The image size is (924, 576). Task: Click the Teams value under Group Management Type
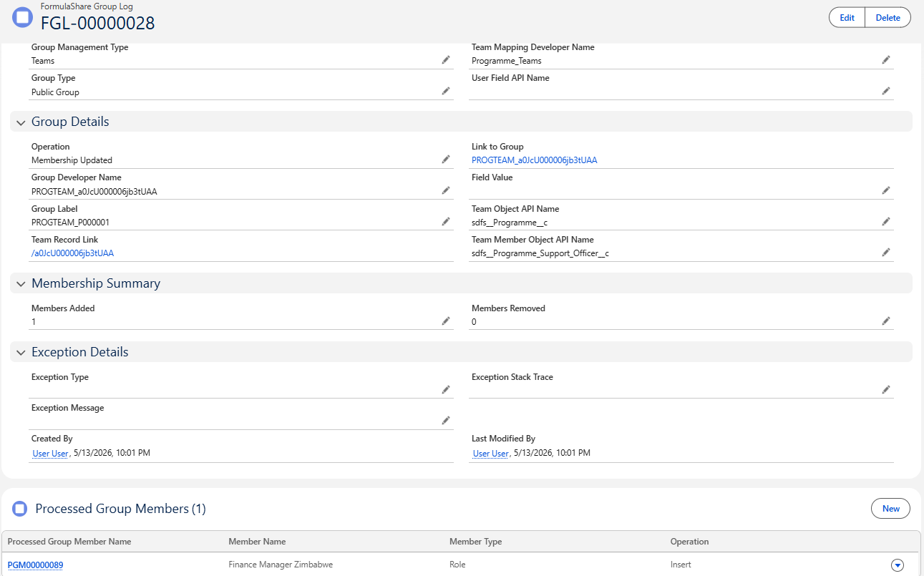43,61
